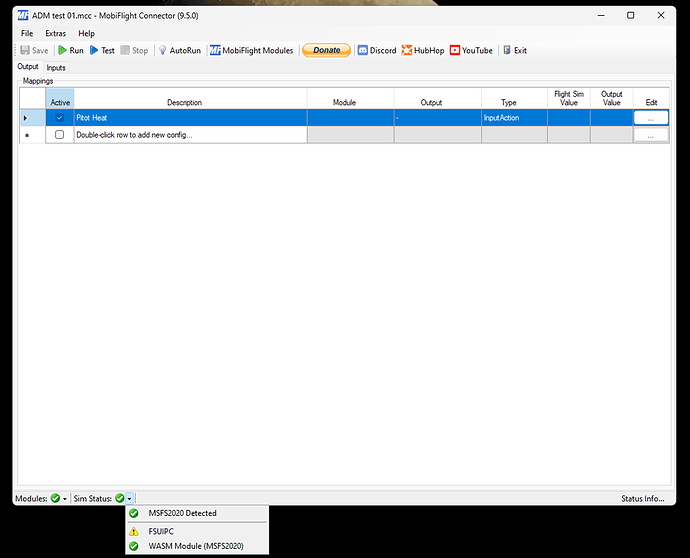Open the Extras menu
The image size is (690, 558).
coord(55,33)
